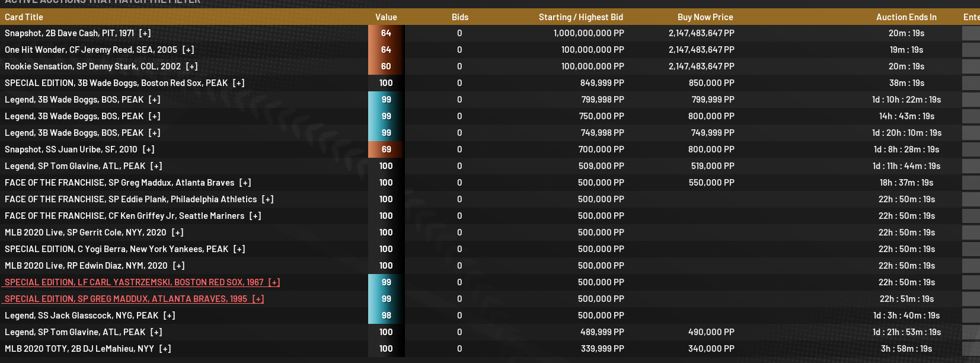Select the Ken Griffey Jr card title

[x=125, y=216]
